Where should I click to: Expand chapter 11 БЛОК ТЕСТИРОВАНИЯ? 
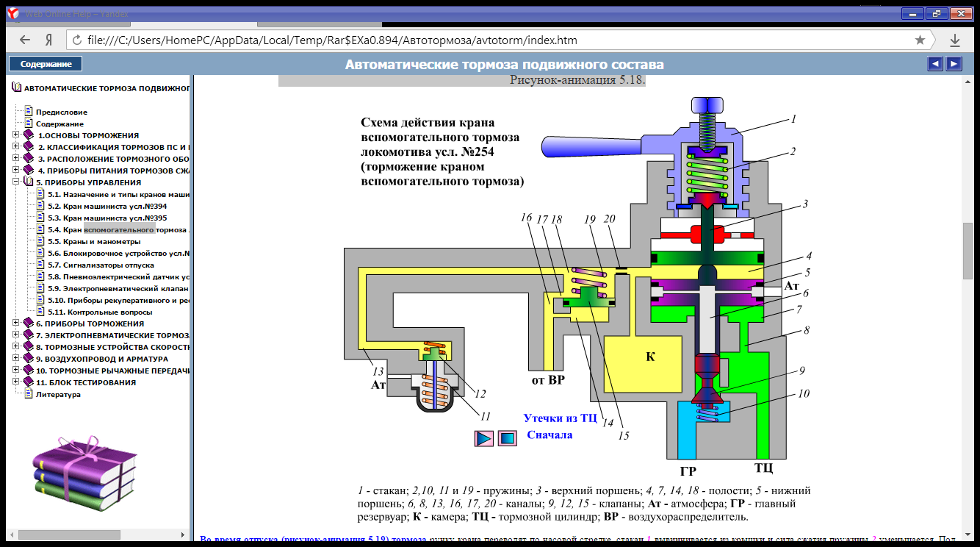[16, 382]
